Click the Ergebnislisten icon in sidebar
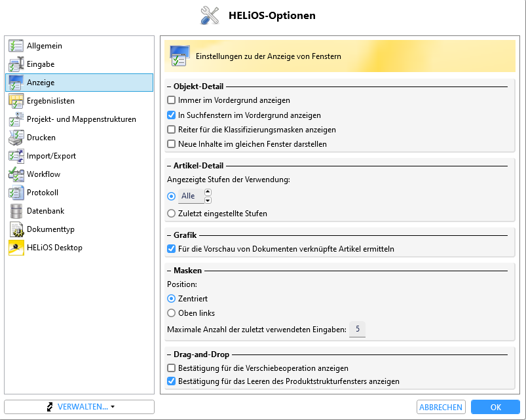526x420 pixels. pos(16,101)
